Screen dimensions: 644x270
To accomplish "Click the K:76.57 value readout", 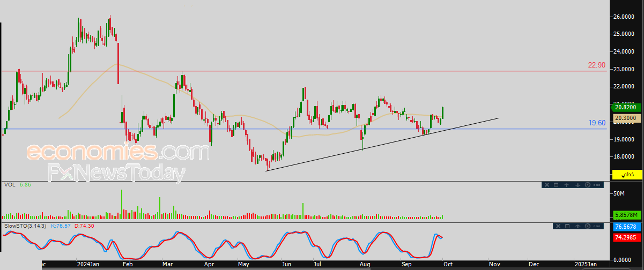I will tap(61, 227).
